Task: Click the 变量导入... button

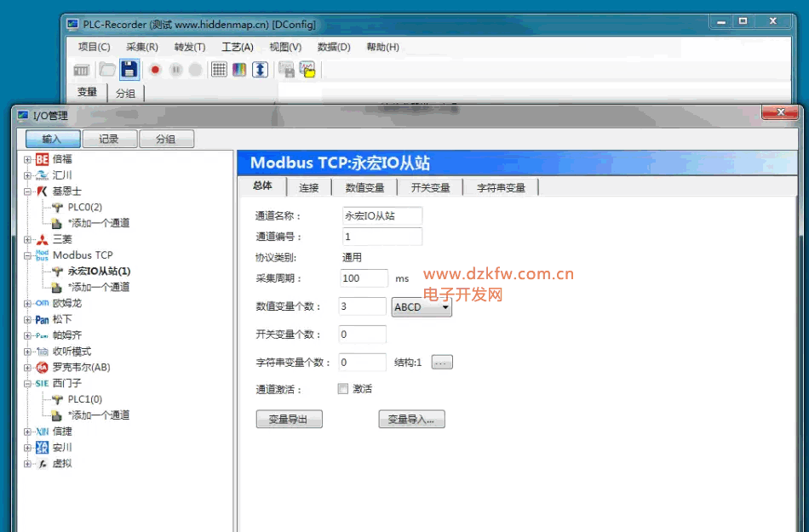Action: point(411,419)
